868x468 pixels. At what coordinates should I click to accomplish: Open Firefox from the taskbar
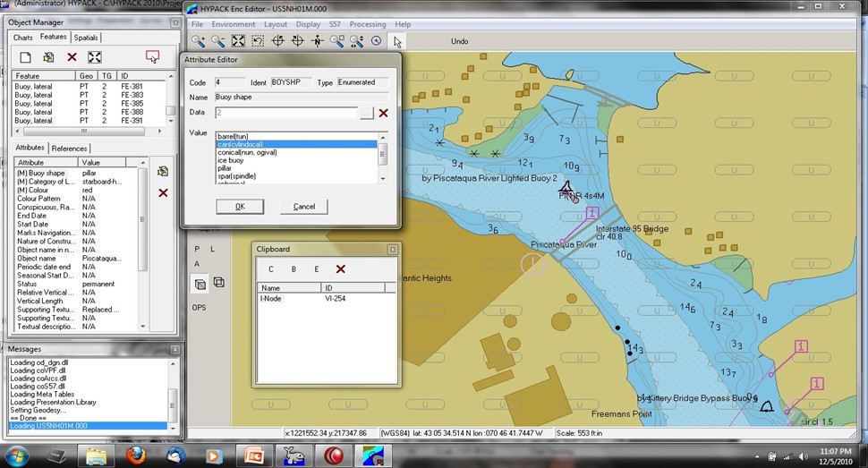click(x=136, y=455)
